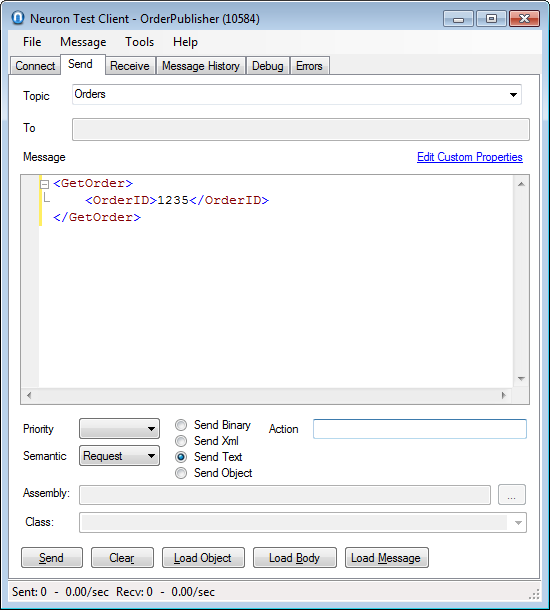The width and height of the screenshot is (550, 610).
Task: Maximize the Neuron Test Client window
Action: [x=491, y=18]
